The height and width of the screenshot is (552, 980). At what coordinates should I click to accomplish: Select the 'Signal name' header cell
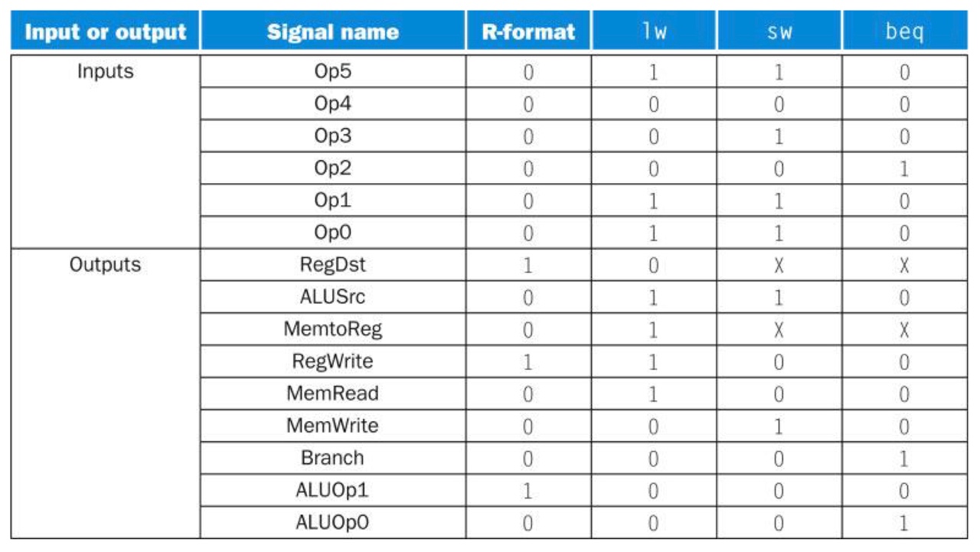(332, 31)
